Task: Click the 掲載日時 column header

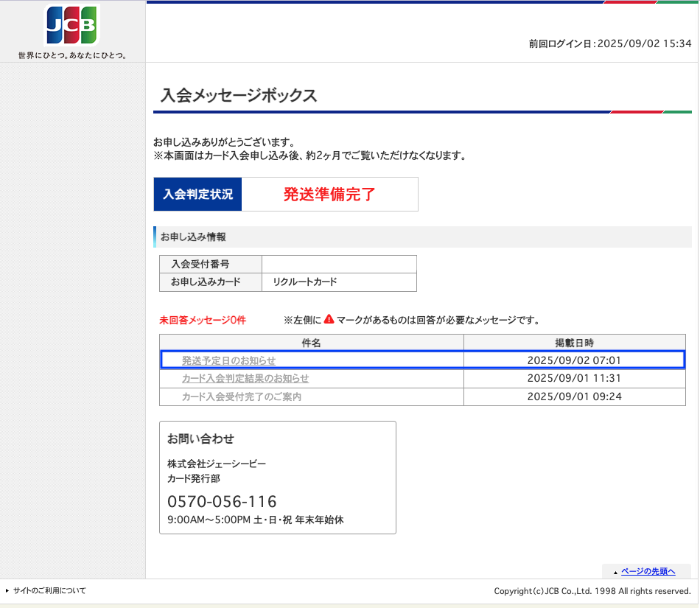Action: (x=575, y=343)
